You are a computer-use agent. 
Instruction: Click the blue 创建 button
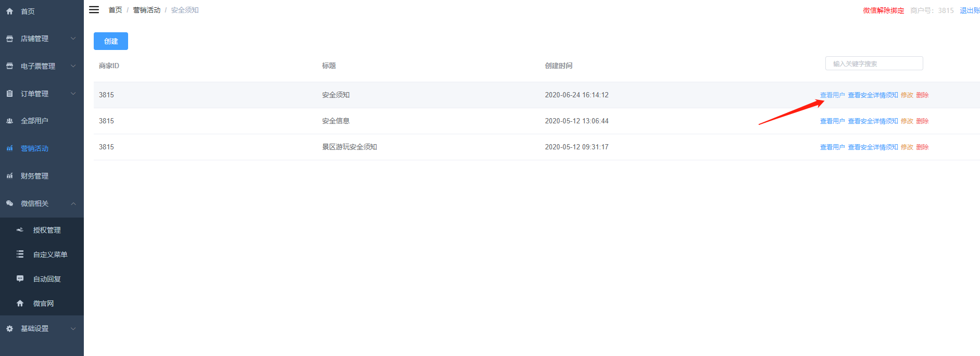pos(111,41)
